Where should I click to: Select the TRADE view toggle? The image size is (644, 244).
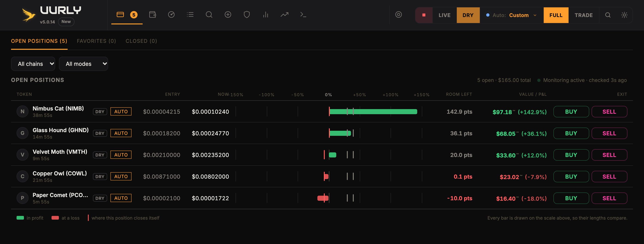pos(584,15)
